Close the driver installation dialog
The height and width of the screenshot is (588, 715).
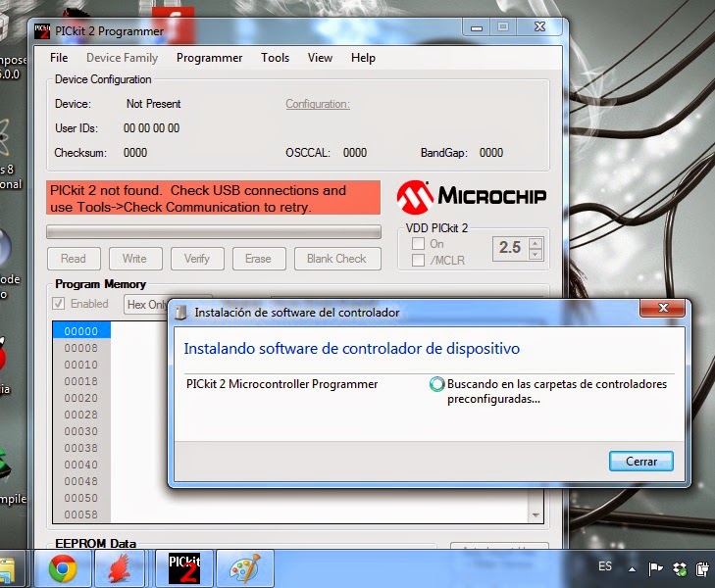(x=663, y=308)
